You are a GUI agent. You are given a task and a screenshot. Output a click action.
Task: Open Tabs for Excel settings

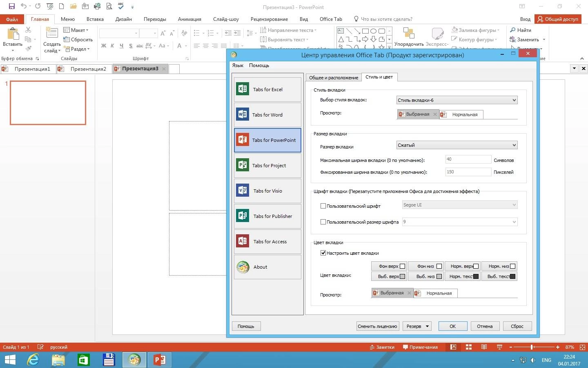268,89
